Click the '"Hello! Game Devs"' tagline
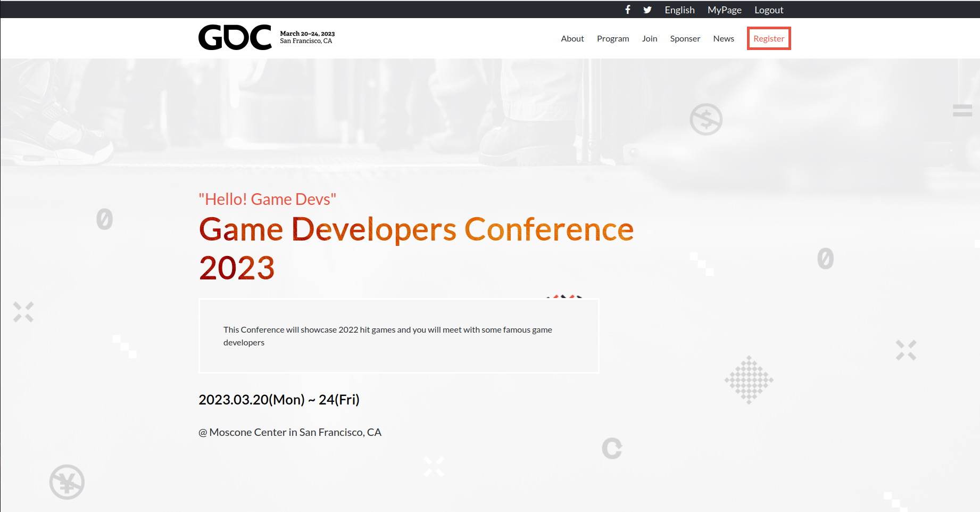Screen dimensions: 980x512 pos(267,199)
